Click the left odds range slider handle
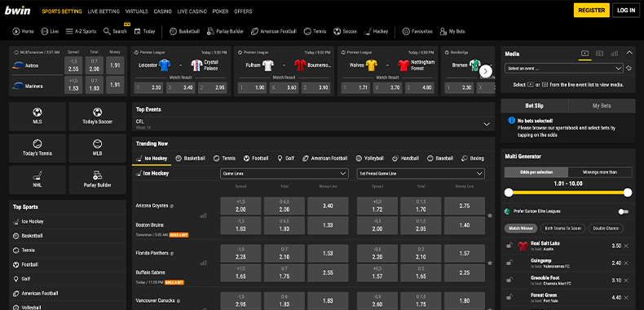Viewport: 644px width, 310px height. point(509,193)
